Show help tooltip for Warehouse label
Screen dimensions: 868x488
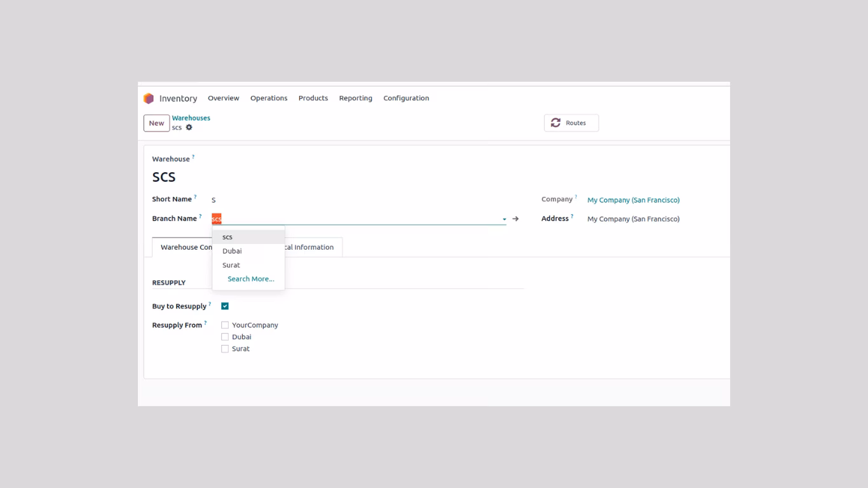[x=193, y=156]
